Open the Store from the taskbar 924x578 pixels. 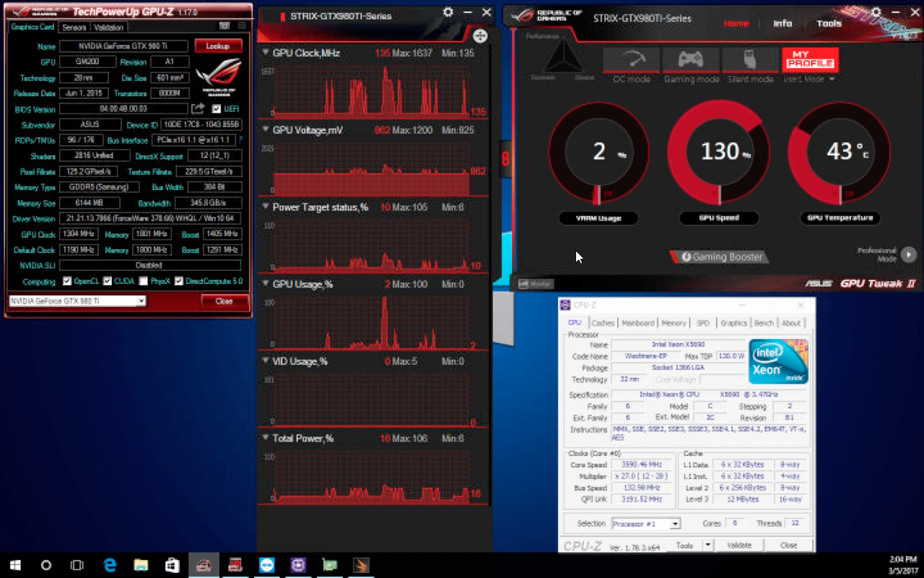172,565
